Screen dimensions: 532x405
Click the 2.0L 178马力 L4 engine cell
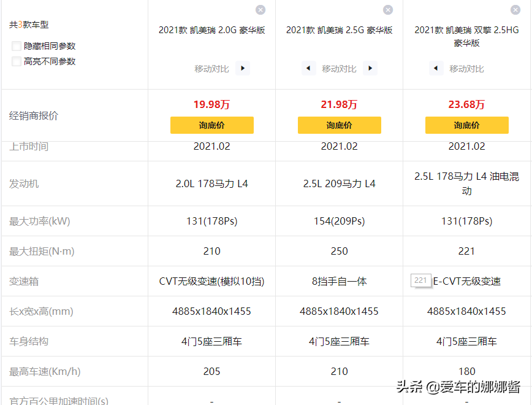tap(211, 184)
